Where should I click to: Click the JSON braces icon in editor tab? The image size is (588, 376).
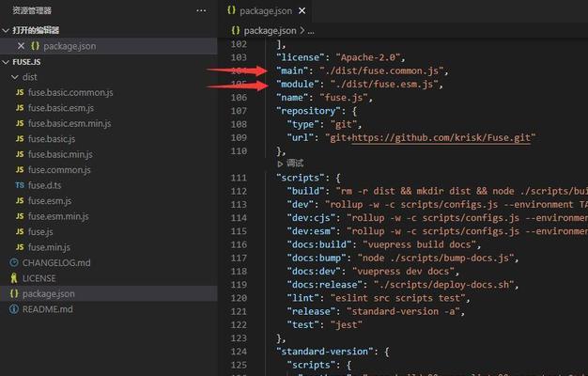click(231, 10)
